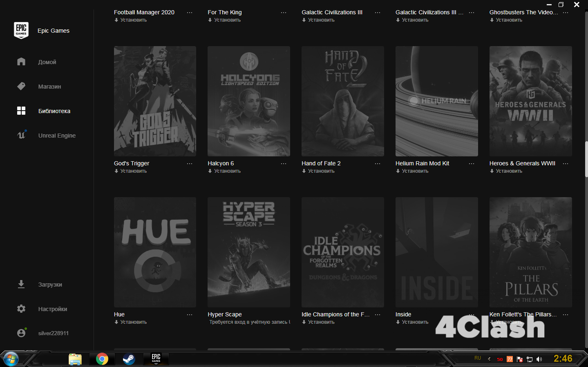Click the tray volume speaker icon

tap(539, 359)
